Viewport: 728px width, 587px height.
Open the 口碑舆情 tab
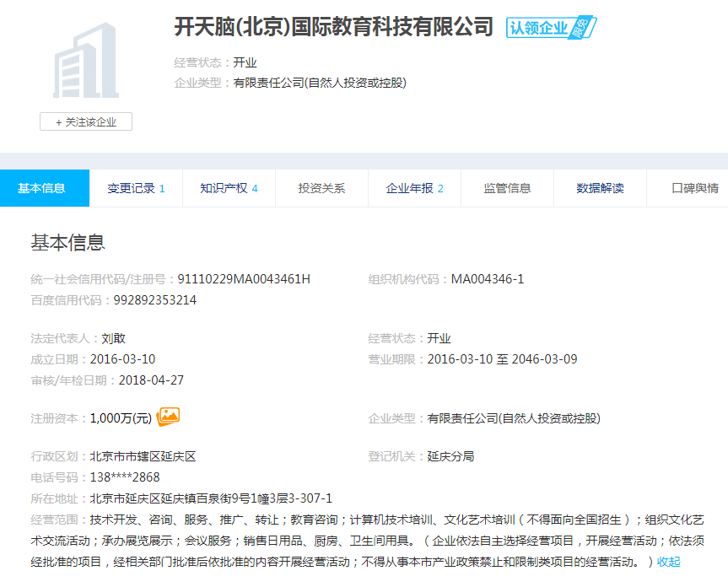(694, 188)
